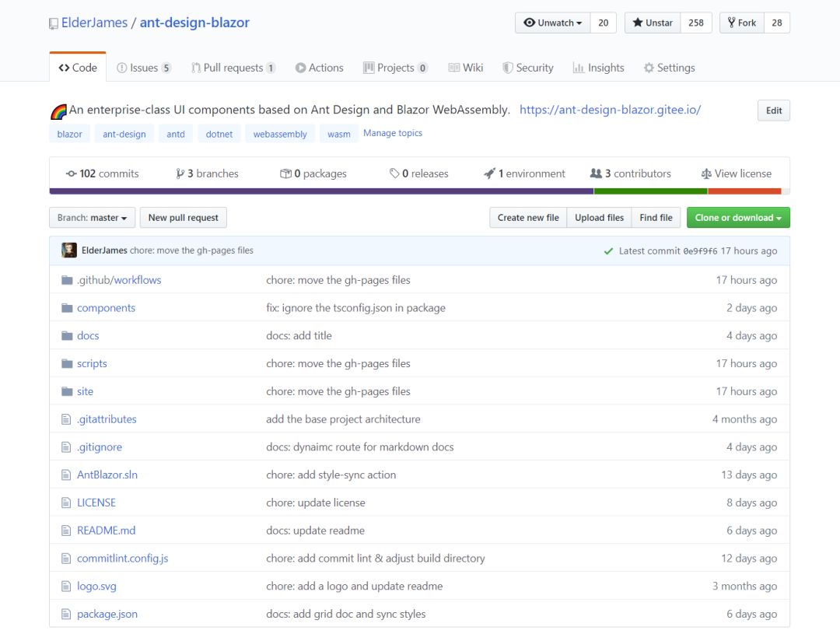
Task: Open the Branch: master dropdown
Action: pyautogui.click(x=92, y=218)
